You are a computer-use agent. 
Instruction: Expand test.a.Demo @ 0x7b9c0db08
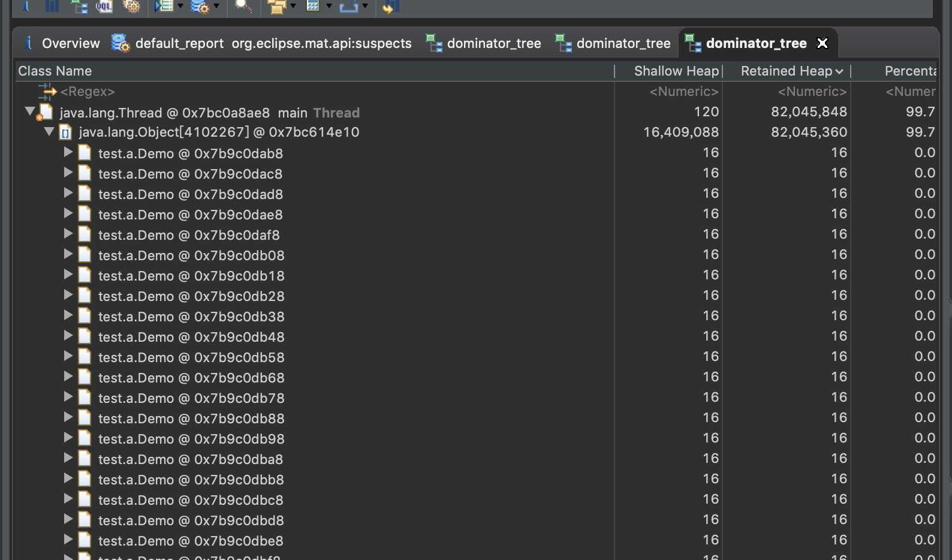point(68,254)
